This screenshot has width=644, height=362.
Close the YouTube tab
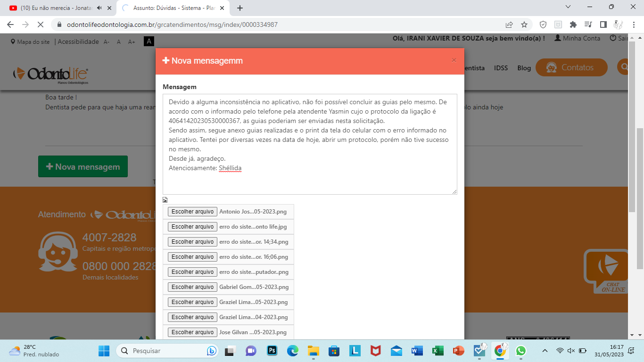click(x=109, y=8)
